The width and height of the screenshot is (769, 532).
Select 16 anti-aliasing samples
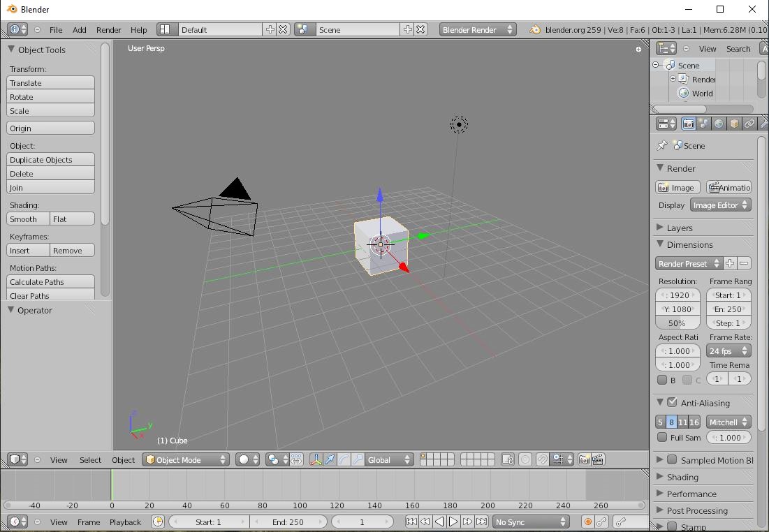(x=694, y=422)
